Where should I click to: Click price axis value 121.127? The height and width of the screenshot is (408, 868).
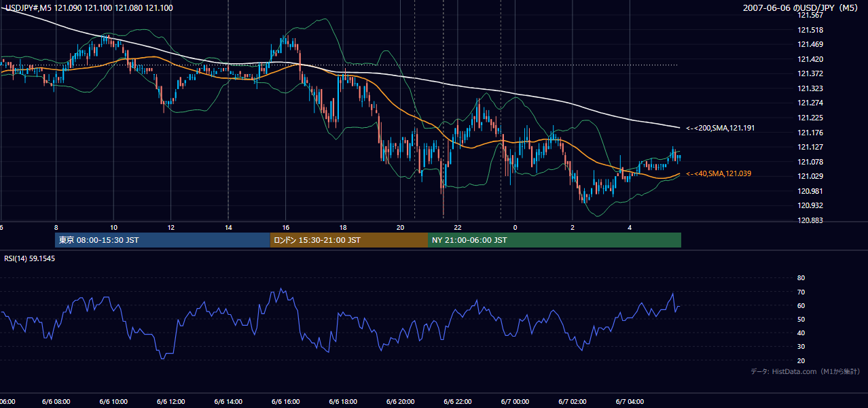click(x=810, y=147)
